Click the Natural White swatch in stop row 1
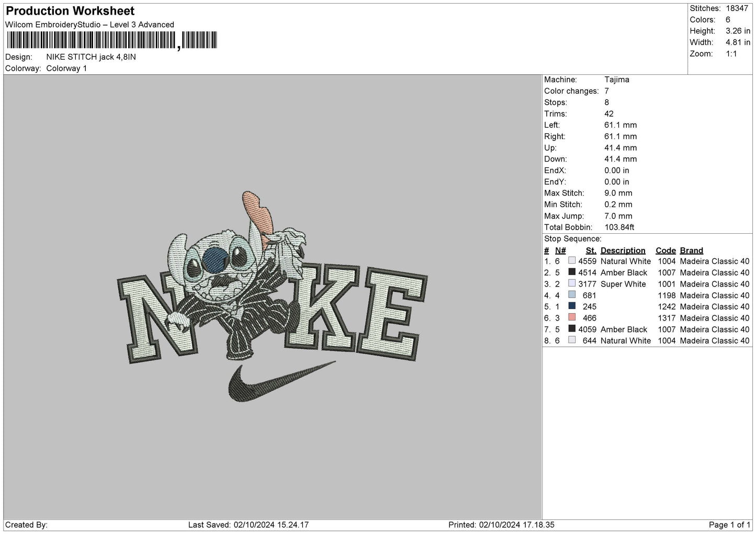Screen dimensions: 756x534 pos(572,261)
